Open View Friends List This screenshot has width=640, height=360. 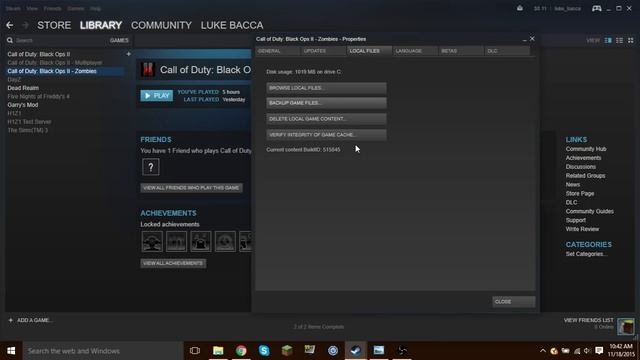click(x=588, y=320)
